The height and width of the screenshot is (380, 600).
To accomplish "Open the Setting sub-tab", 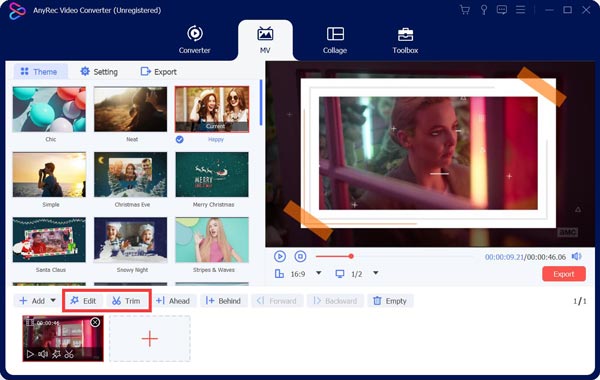I will 99,72.
